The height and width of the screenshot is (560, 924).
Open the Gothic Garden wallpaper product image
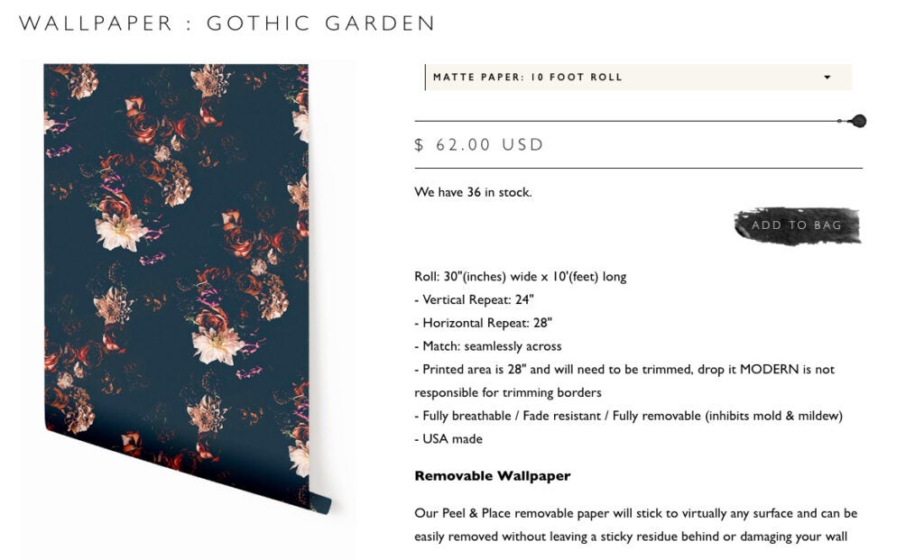click(x=188, y=288)
